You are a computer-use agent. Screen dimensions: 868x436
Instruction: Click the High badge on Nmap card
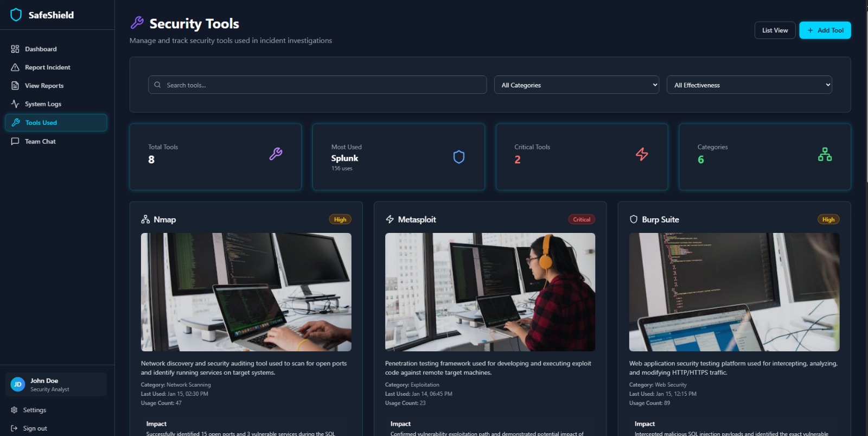[x=340, y=219]
